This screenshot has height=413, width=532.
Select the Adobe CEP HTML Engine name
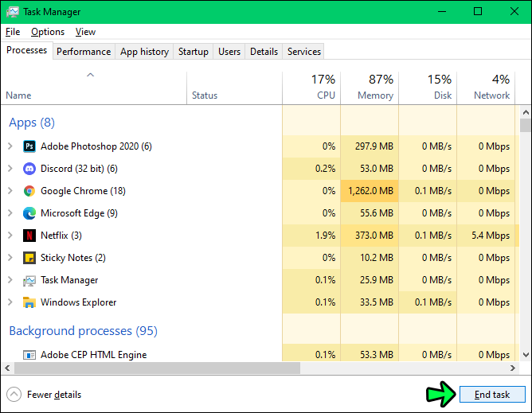click(94, 355)
